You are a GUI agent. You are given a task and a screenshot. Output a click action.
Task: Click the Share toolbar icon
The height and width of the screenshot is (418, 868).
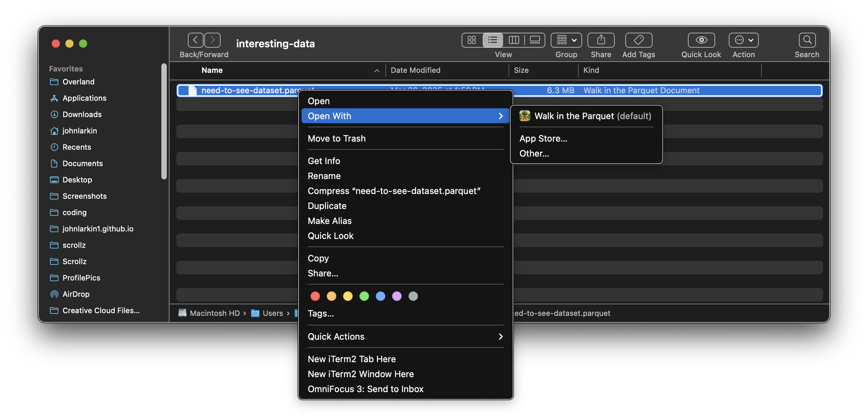601,40
